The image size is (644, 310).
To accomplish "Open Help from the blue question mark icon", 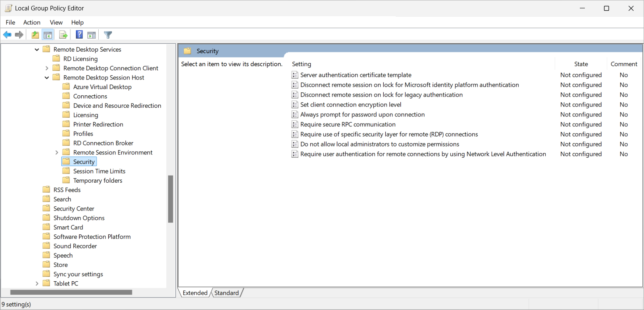I will coord(79,35).
